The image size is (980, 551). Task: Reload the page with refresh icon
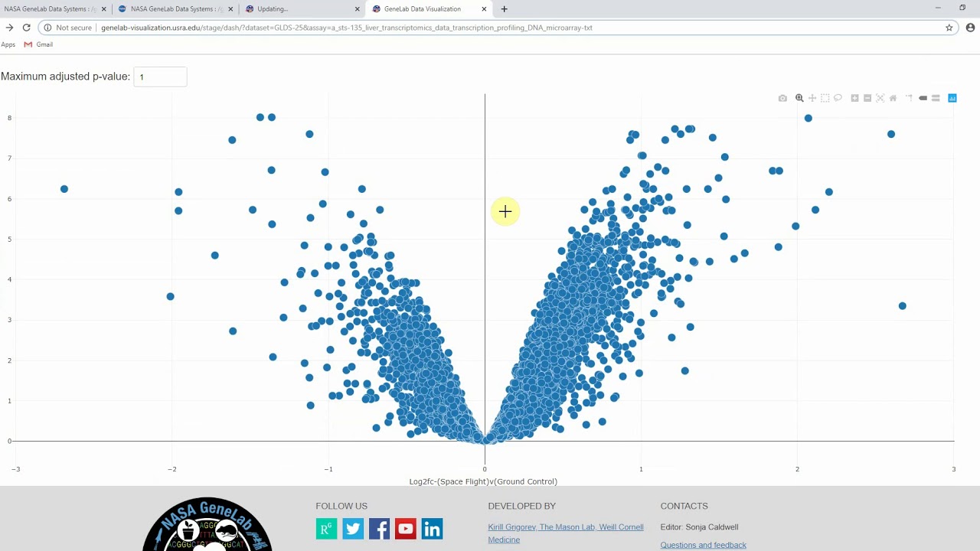pyautogui.click(x=27, y=28)
